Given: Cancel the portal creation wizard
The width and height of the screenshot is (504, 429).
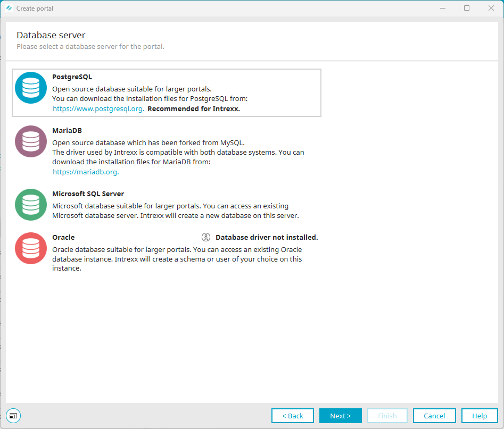Looking at the screenshot, I should coord(434,416).
